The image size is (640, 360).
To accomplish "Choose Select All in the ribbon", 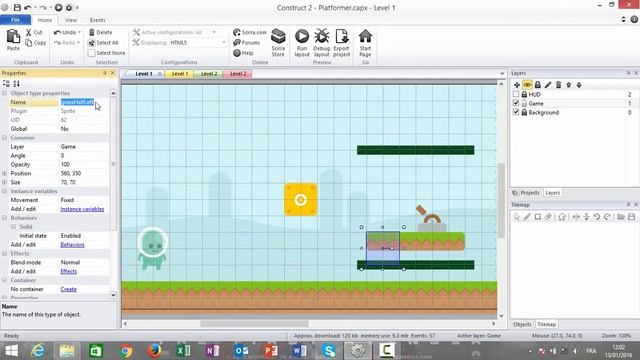I will tap(103, 42).
